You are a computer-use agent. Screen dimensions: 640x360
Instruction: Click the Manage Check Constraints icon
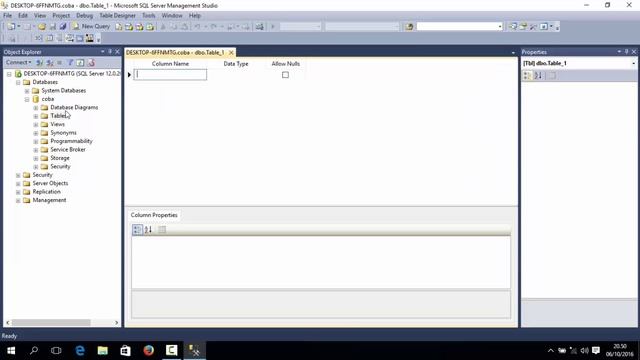(x=80, y=38)
